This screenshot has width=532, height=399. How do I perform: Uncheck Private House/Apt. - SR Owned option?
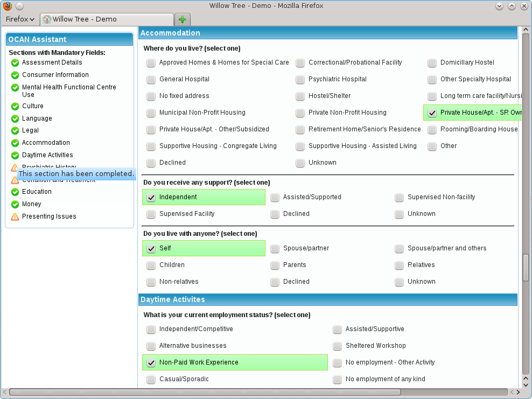coord(432,113)
